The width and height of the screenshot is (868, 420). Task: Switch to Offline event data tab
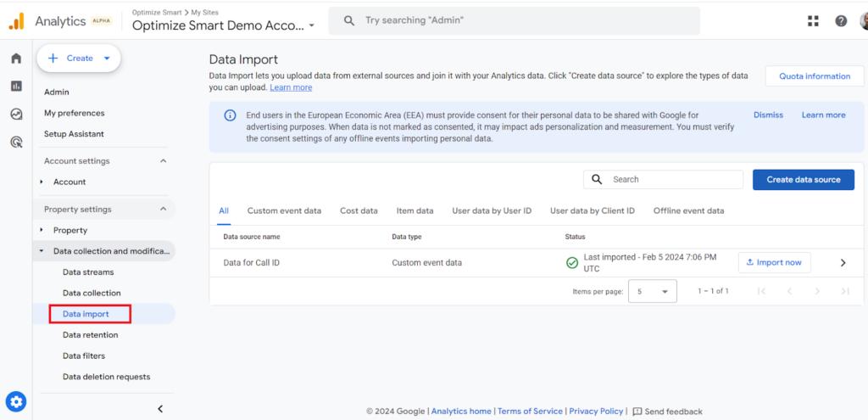tap(688, 210)
